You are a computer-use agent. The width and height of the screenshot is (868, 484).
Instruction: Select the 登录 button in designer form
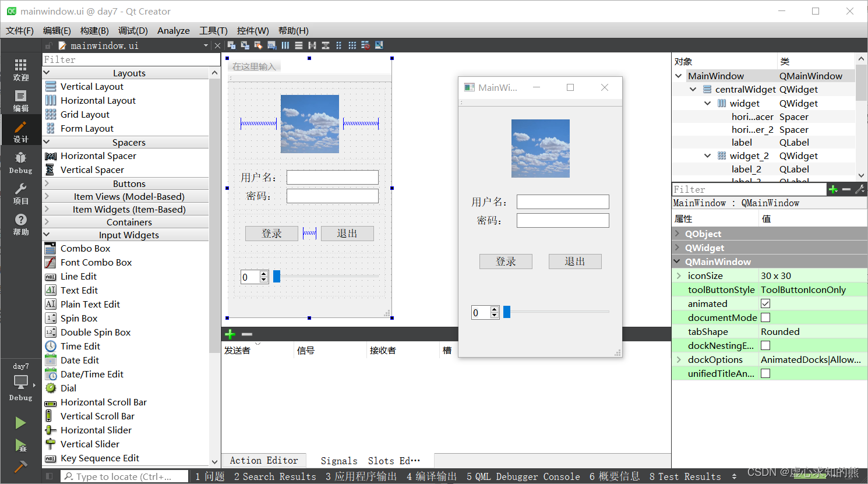[x=271, y=234]
